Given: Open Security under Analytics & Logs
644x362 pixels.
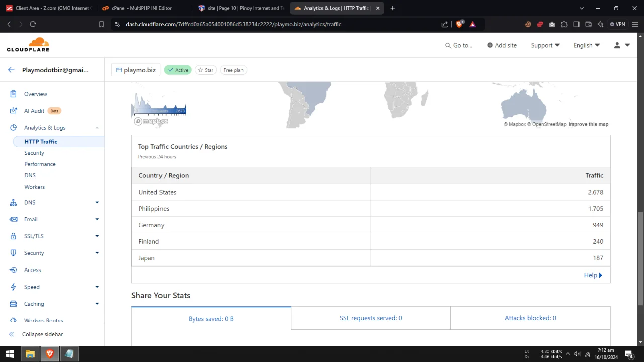Looking at the screenshot, I should click(34, 153).
